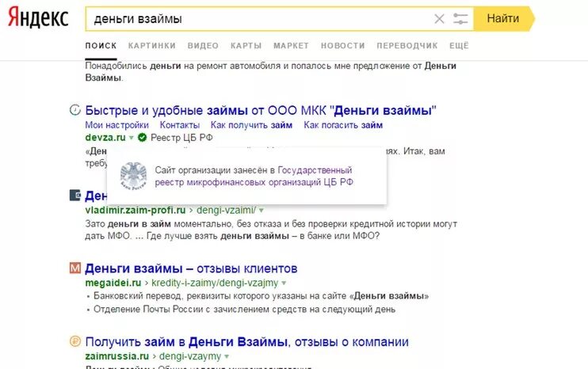Click the favicon next to the devza.ru result
Screen dimensions: 588x369
click(75, 110)
